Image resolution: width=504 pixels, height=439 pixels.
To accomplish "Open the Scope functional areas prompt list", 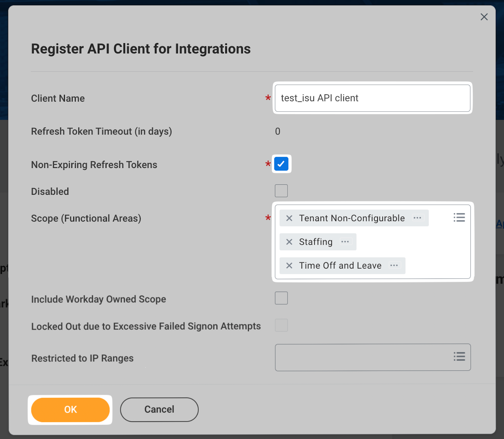I will click(x=459, y=218).
